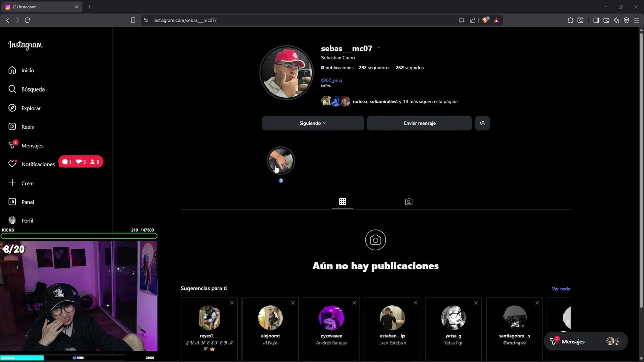The height and width of the screenshot is (362, 644).
Task: Open Brave VPN shield icon
Action: [626, 20]
